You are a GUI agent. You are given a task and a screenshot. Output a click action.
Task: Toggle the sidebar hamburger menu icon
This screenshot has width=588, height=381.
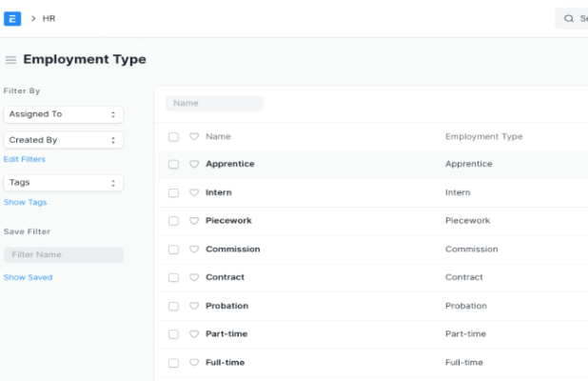[10, 60]
